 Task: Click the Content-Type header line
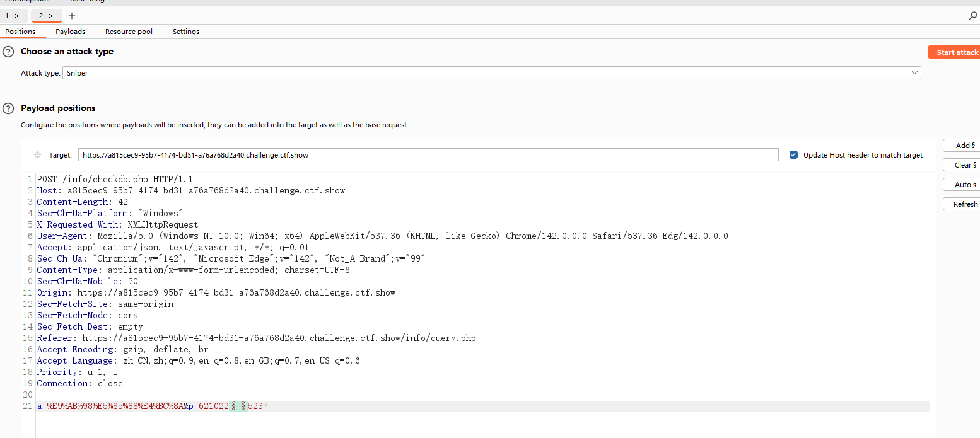pyautogui.click(x=193, y=270)
